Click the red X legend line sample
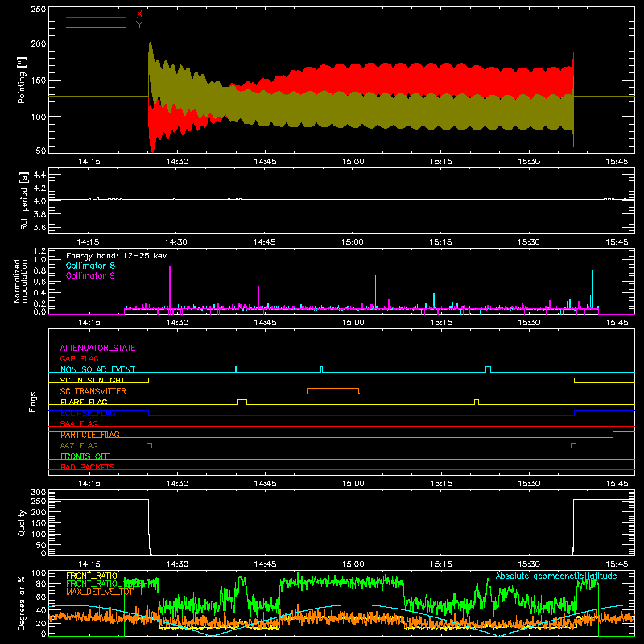The height and width of the screenshot is (644, 644). (x=95, y=17)
